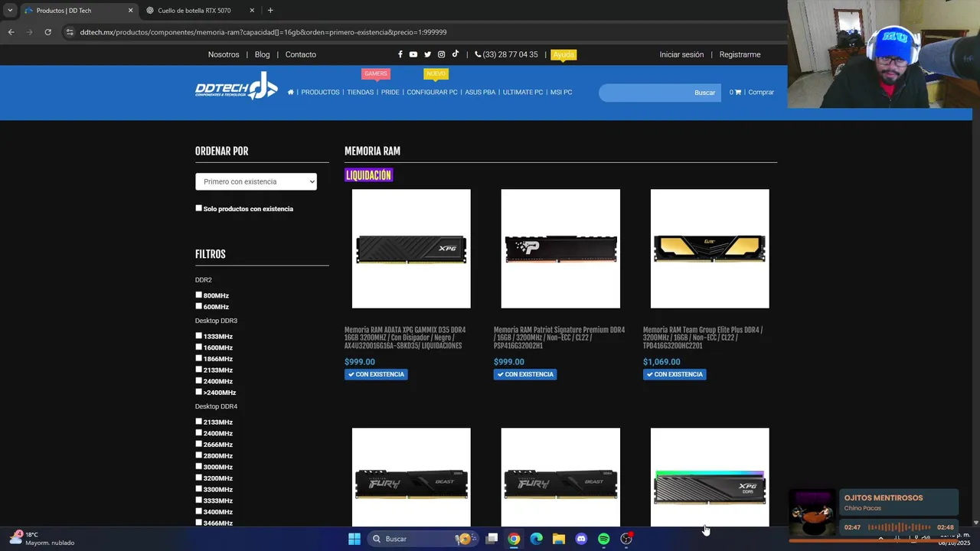The image size is (980, 551).
Task: View site information icon in address bar
Action: [70, 32]
